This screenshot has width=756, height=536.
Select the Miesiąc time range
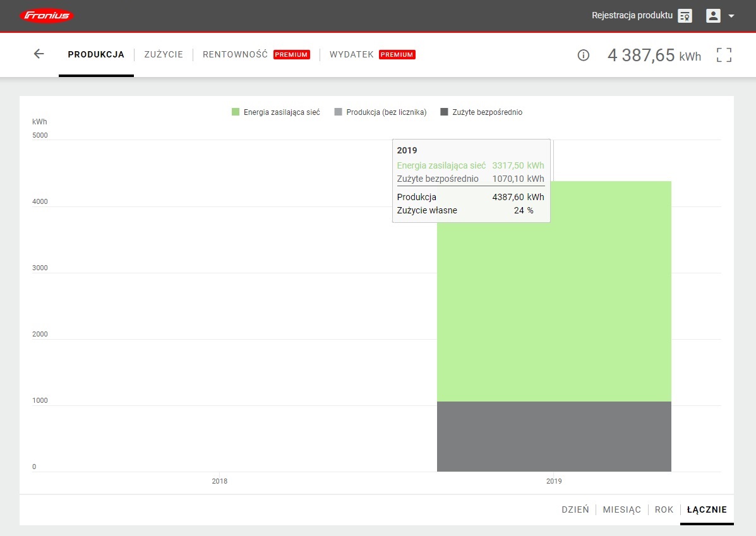621,509
